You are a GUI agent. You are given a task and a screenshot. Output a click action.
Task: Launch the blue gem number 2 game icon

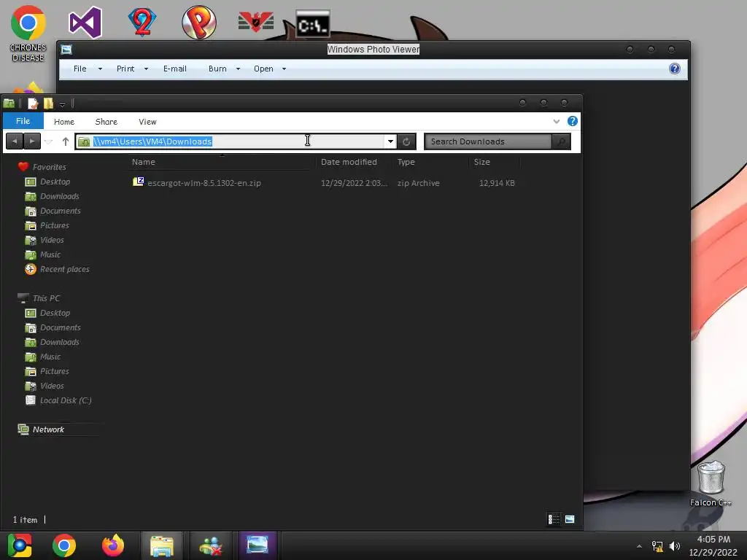tap(142, 22)
